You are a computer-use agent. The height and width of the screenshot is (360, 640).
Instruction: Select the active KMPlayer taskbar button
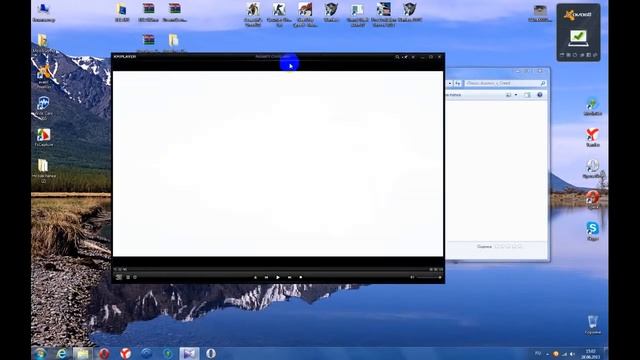189,353
